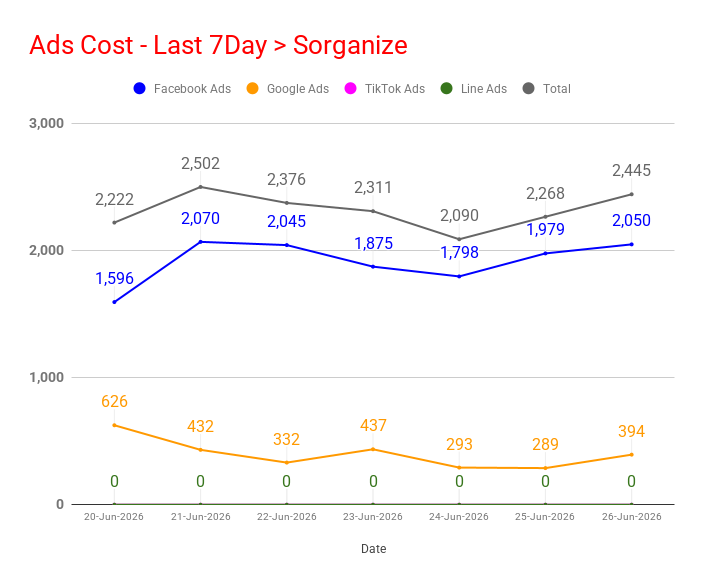
Task: Select the Line Ads legend label
Action: coord(484,89)
